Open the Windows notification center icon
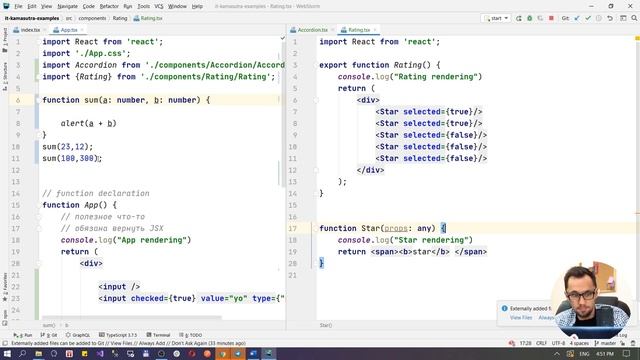Image resolution: width=640 pixels, height=360 pixels. point(627,353)
